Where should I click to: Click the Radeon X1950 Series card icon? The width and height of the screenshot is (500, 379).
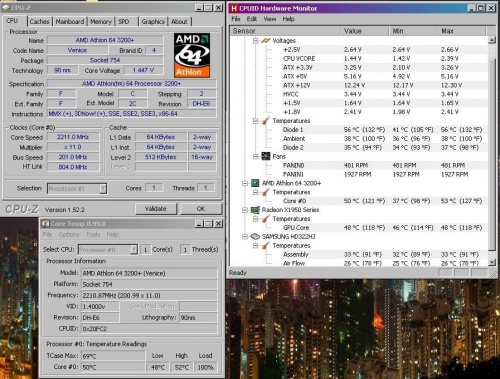click(x=255, y=210)
